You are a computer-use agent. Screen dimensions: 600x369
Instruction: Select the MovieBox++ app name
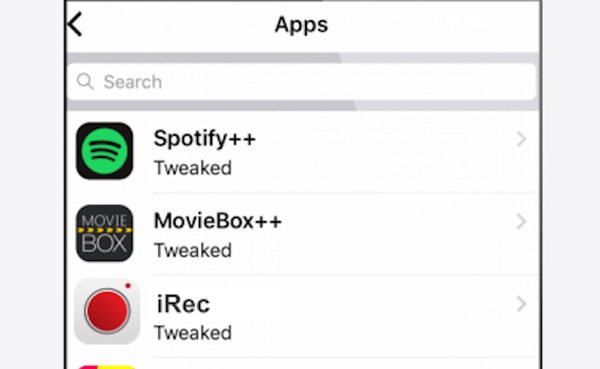pos(217,221)
